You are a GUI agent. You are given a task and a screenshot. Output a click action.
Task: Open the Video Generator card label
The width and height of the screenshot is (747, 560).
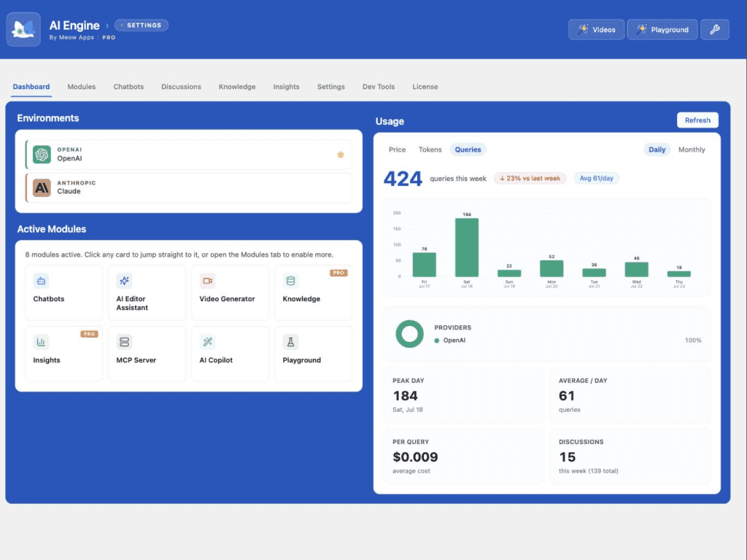pos(228,299)
